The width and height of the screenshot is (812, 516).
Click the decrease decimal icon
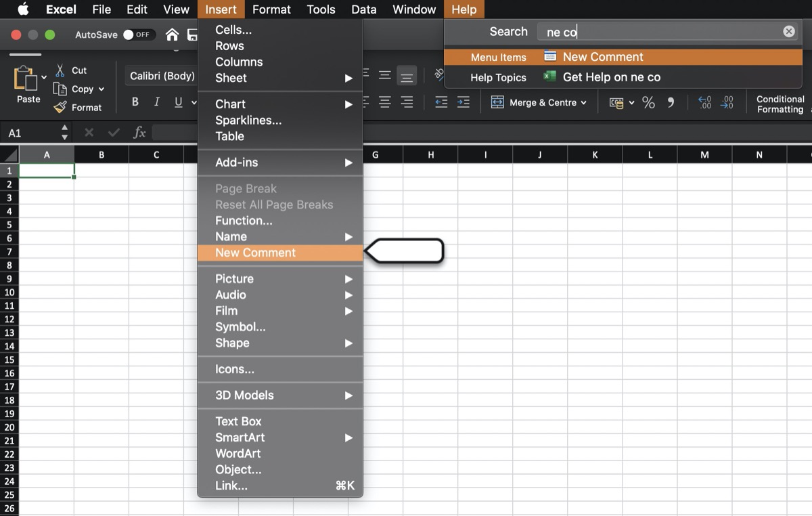coord(727,102)
